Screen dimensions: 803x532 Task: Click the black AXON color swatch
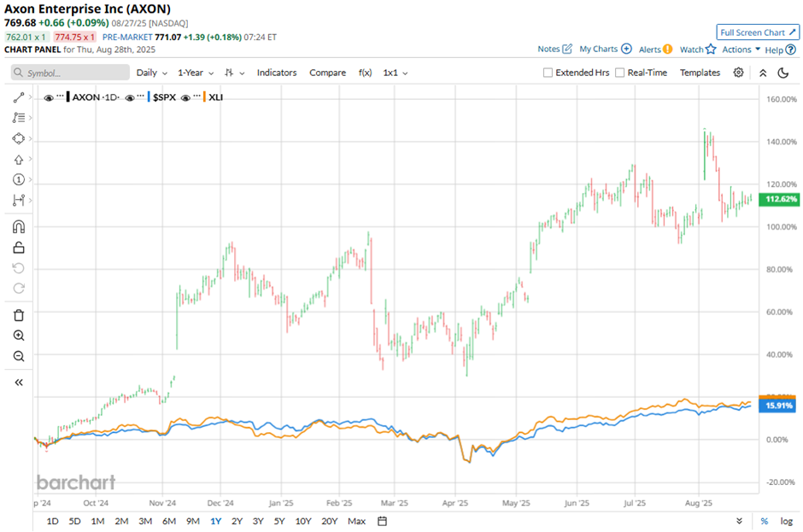pos(68,97)
